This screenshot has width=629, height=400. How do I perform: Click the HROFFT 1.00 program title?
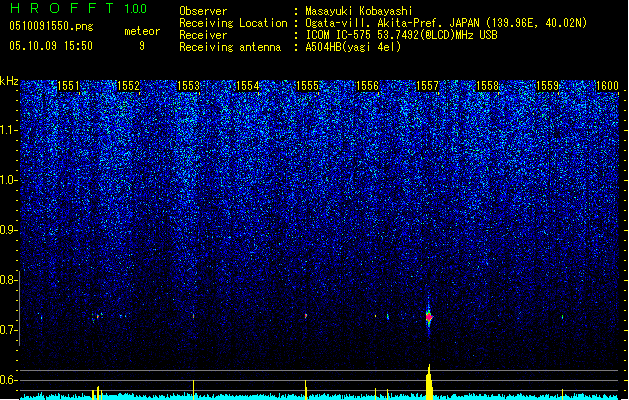tap(78, 8)
